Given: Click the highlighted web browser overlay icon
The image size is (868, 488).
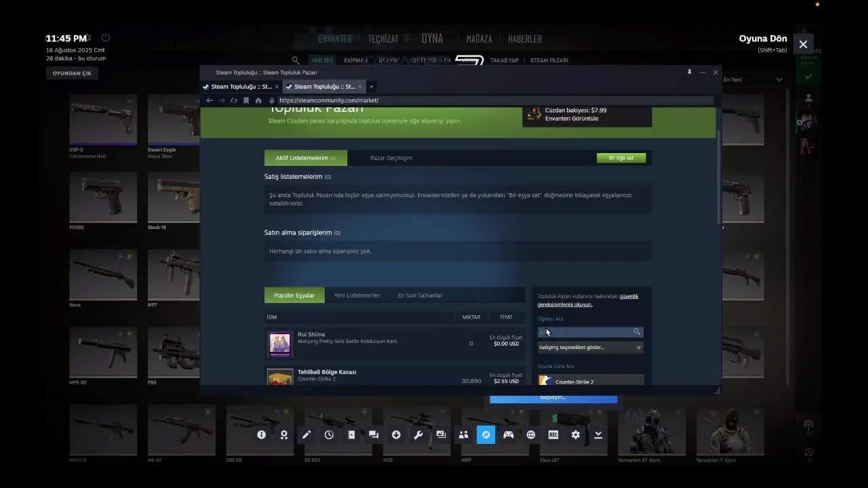Looking at the screenshot, I should click(x=486, y=434).
